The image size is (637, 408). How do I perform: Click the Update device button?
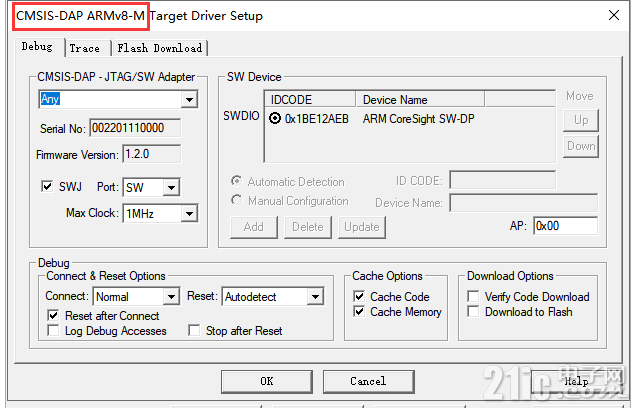coord(362,227)
